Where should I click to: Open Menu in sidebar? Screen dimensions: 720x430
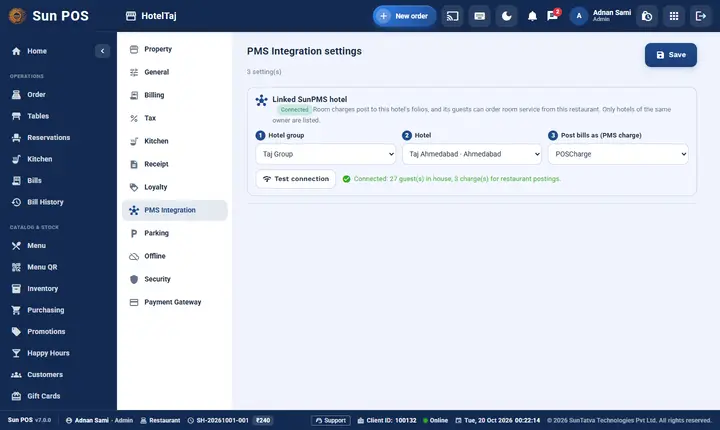click(x=58, y=245)
